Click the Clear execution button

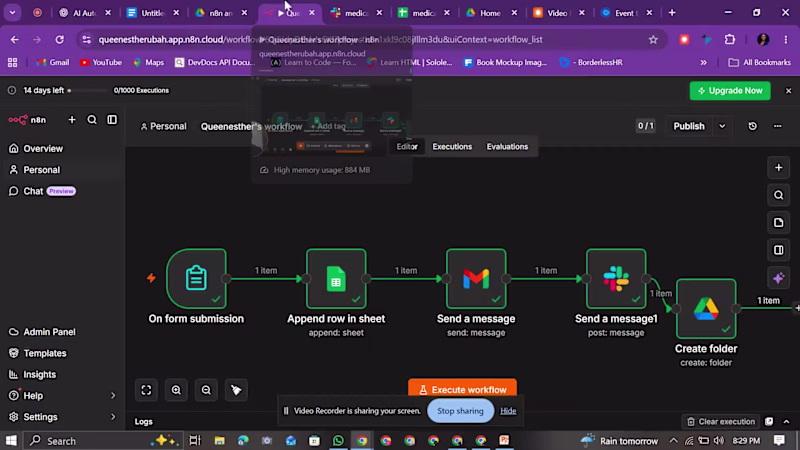tap(721, 421)
